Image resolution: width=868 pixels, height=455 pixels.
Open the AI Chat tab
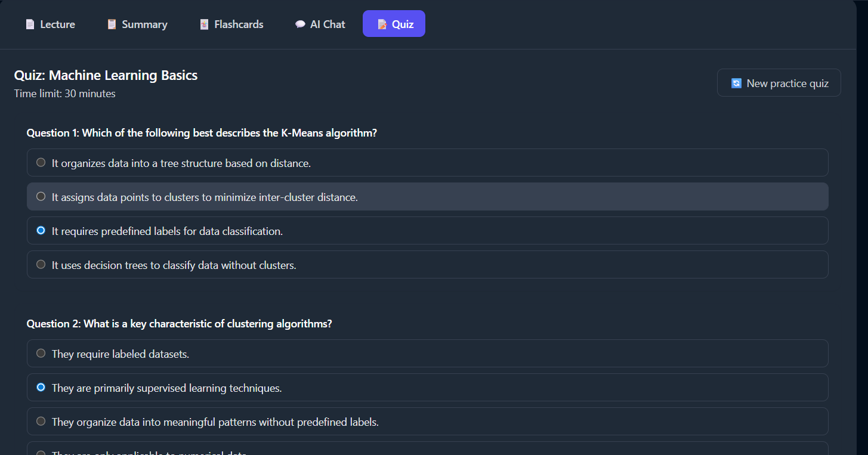click(x=320, y=24)
